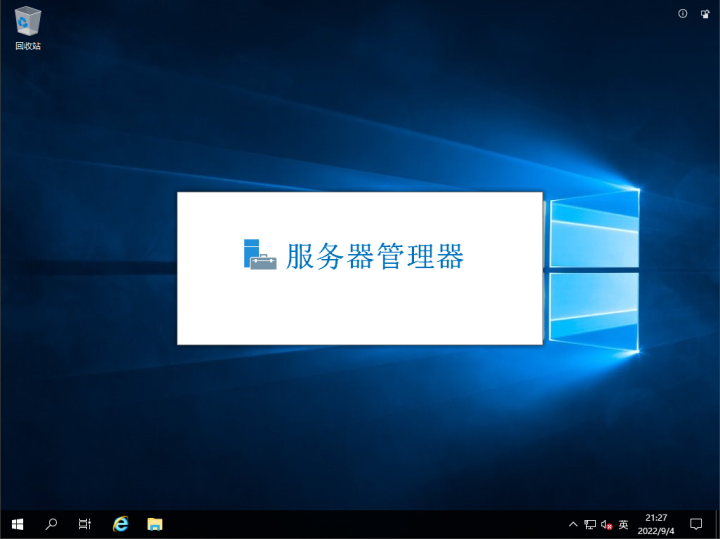Image resolution: width=720 pixels, height=539 pixels.
Task: Click the info icon at top right
Action: tap(683, 14)
